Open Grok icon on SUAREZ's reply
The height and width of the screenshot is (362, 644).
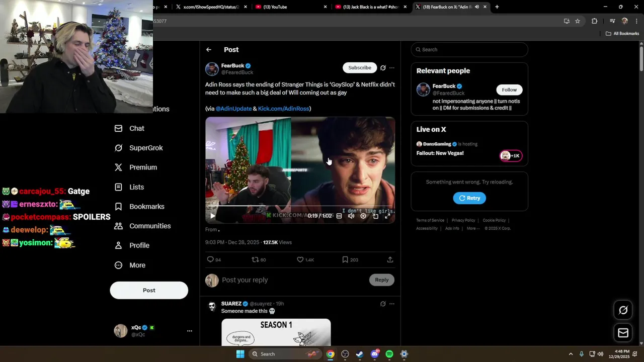point(383,304)
